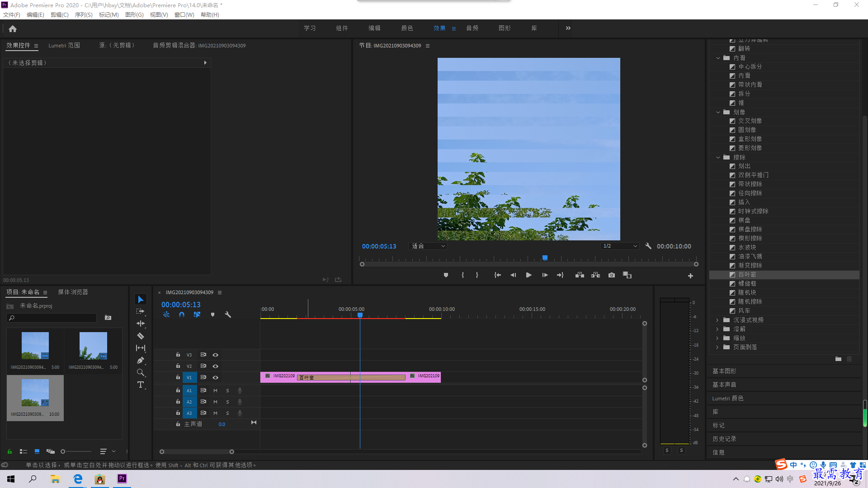Click Add Marker in program monitor

[446, 275]
